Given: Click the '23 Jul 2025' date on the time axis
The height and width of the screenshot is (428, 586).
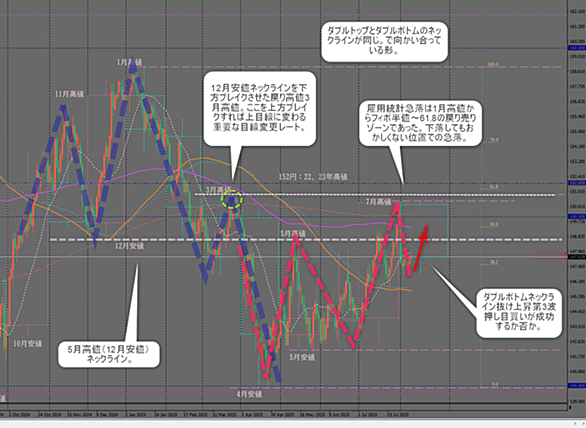Looking at the screenshot, I should pos(398,415).
